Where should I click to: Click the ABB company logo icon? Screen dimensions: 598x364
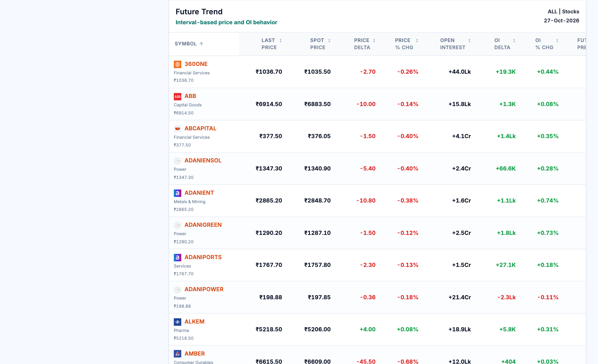click(178, 96)
